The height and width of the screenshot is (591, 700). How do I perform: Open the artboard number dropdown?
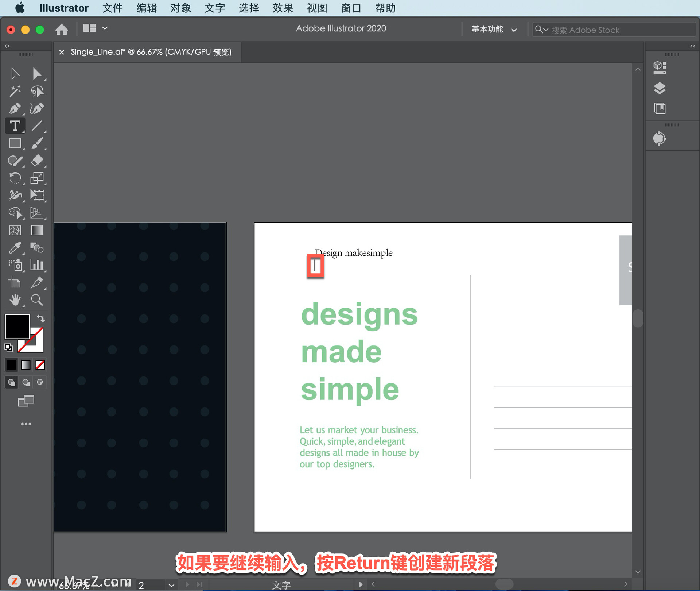[171, 585]
